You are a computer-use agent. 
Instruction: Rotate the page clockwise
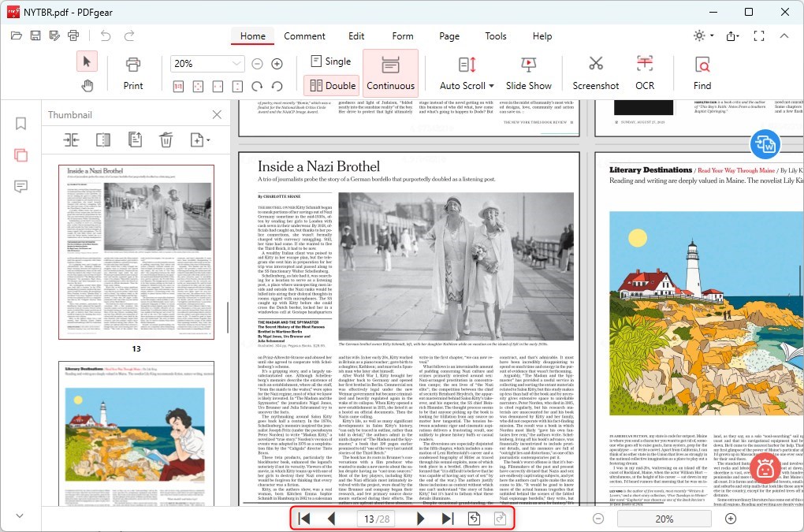coord(258,87)
